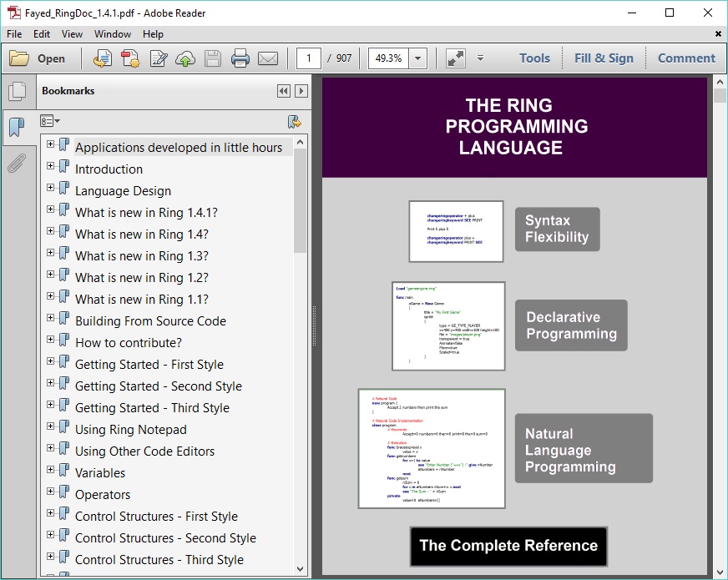The image size is (728, 580).
Task: Click the Save floppy disk icon
Action: (x=213, y=58)
